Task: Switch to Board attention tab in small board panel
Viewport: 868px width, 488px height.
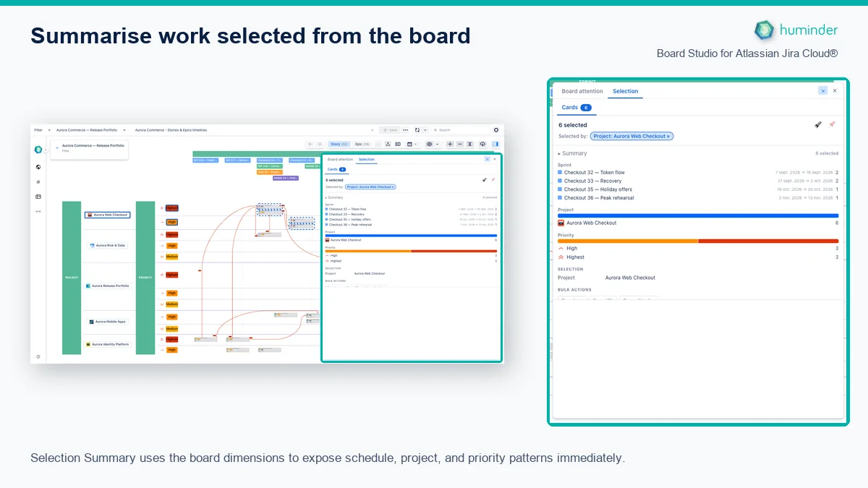Action: [341, 159]
